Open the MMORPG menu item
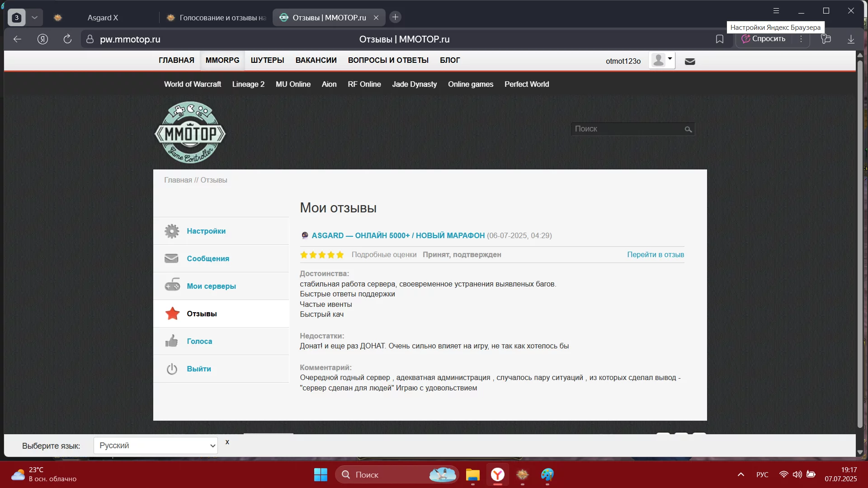Viewport: 868px width, 488px height. (222, 61)
